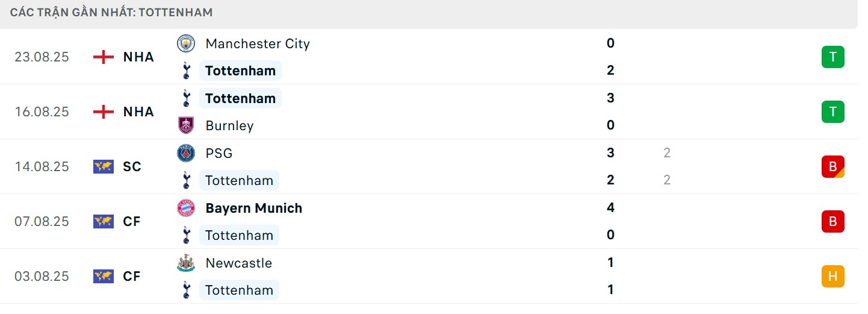Click the NHA league label on 16.08.25
Screen dimensions: 868x314
coord(138,111)
